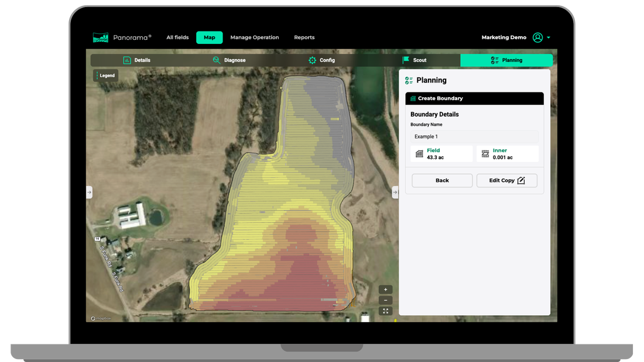Zoom in with the map plus button
644x362 pixels.
[385, 289]
